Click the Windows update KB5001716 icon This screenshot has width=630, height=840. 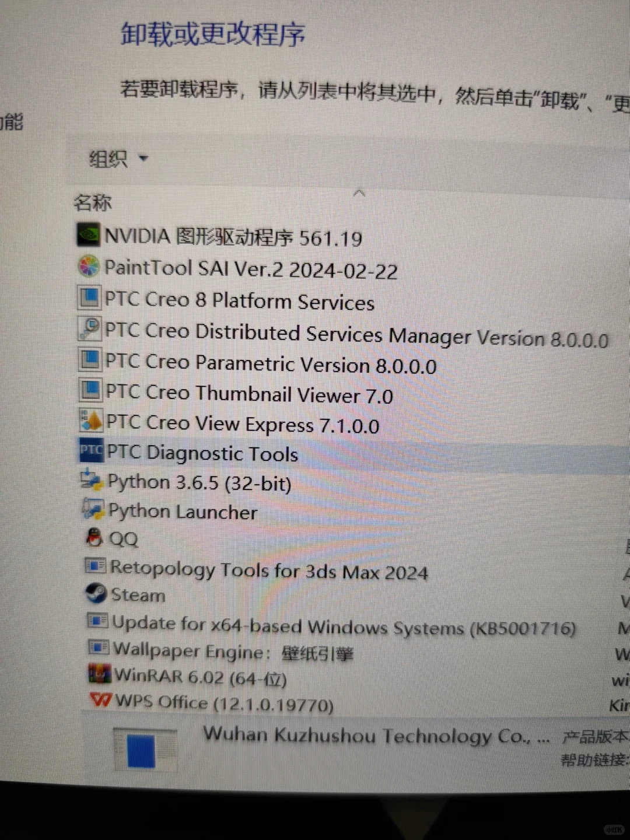point(97,621)
